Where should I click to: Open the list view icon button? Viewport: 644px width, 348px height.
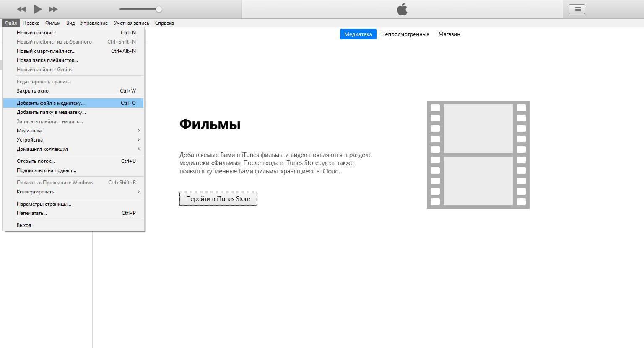[x=577, y=9]
